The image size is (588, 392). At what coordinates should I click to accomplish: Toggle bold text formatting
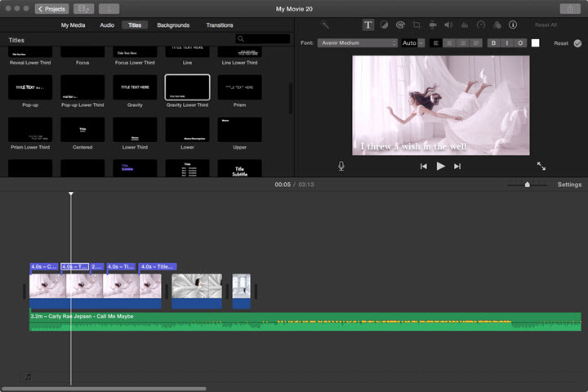tap(493, 43)
